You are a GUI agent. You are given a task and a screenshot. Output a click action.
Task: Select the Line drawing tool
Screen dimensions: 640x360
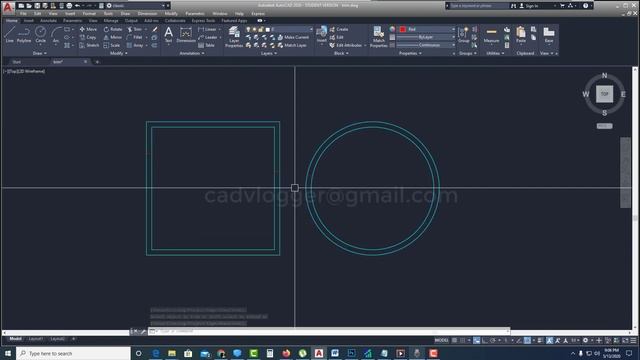point(9,34)
